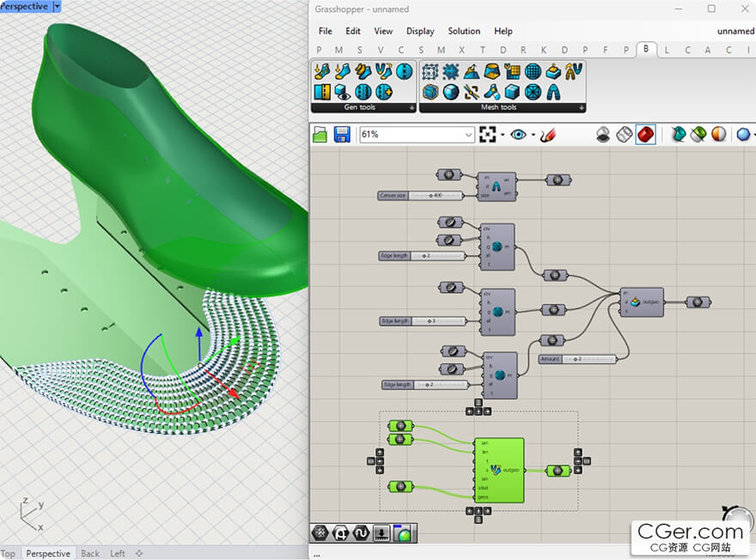
Task: Click the add viewport tab button
Action: coord(139,553)
